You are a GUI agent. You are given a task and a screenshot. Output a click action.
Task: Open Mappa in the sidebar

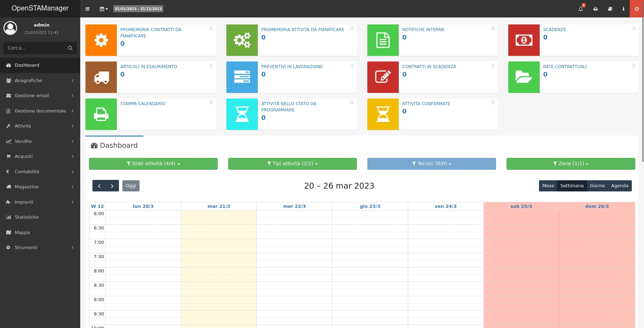(22, 232)
